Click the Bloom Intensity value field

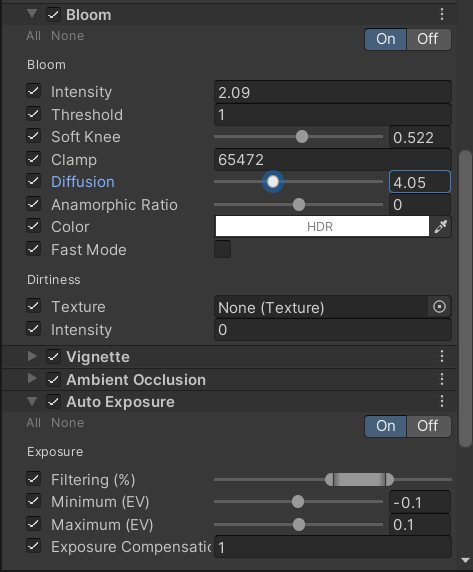click(333, 92)
